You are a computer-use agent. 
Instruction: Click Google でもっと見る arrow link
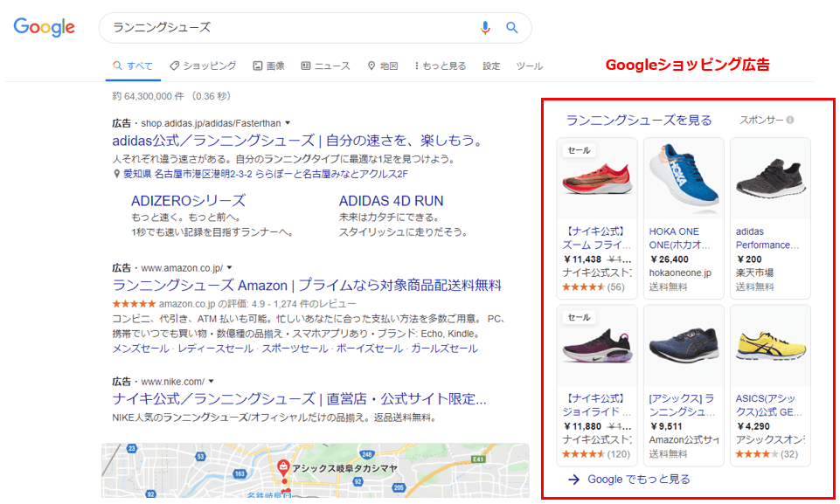coord(629,480)
